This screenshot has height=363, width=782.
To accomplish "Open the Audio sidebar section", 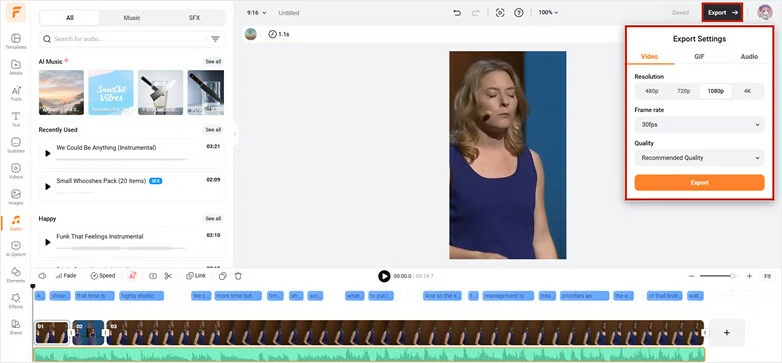I will click(x=15, y=222).
